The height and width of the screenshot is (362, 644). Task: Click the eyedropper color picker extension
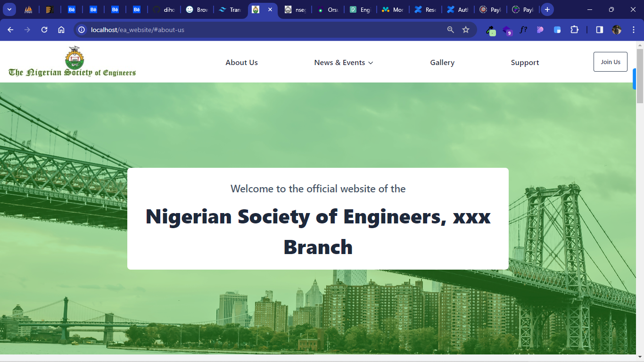click(x=491, y=30)
